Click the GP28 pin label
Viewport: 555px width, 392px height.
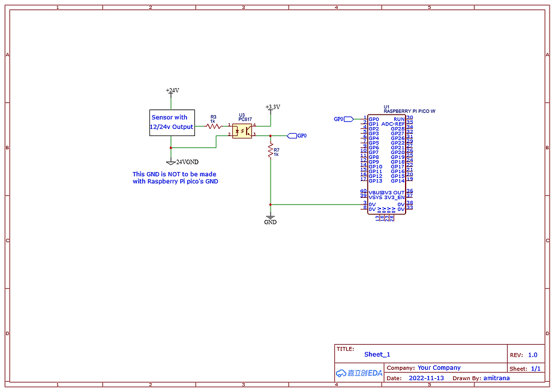click(398, 129)
